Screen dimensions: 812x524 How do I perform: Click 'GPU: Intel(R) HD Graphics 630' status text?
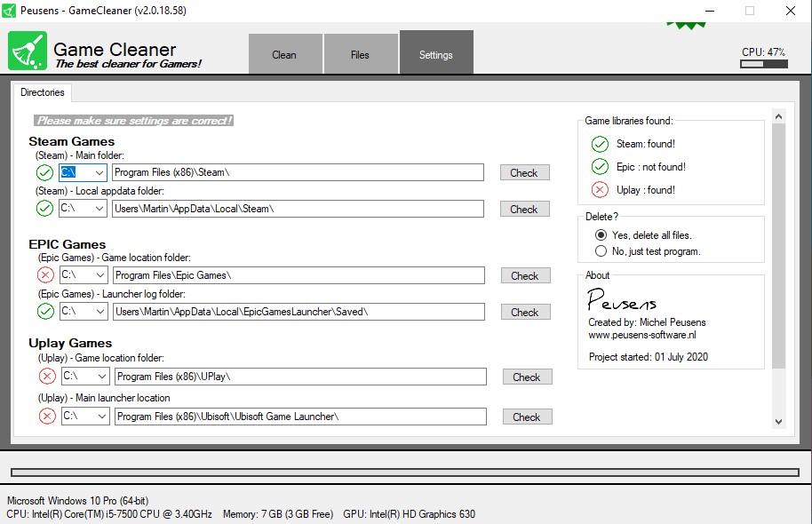(x=409, y=514)
